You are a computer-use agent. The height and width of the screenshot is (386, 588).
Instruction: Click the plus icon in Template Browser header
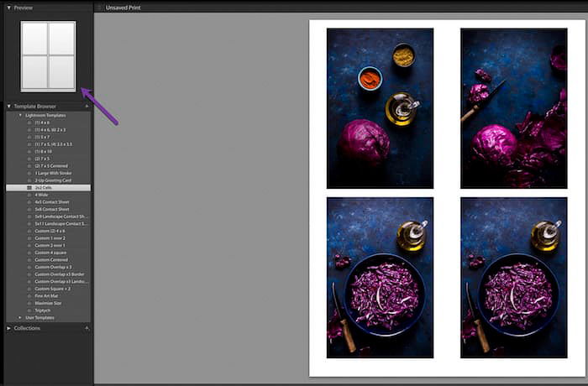(x=87, y=107)
